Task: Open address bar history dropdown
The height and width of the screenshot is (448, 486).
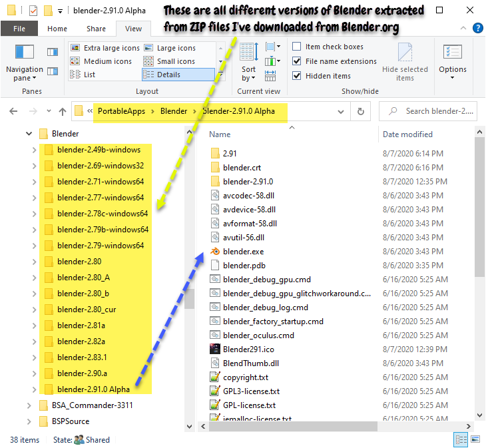Action: click(x=341, y=112)
